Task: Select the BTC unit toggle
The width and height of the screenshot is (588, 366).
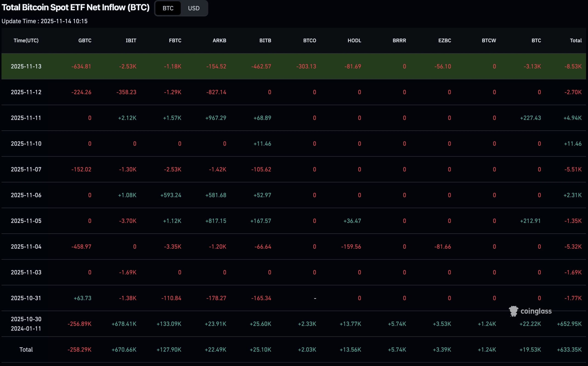Action: pos(168,8)
